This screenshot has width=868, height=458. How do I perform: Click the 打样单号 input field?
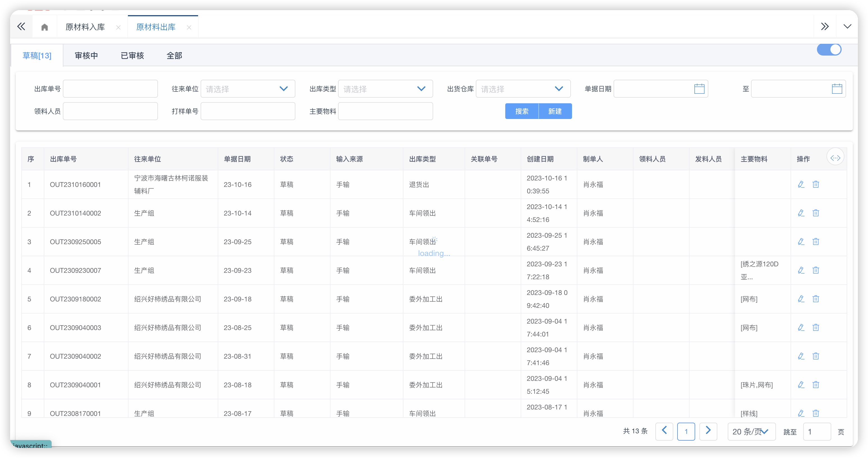248,111
